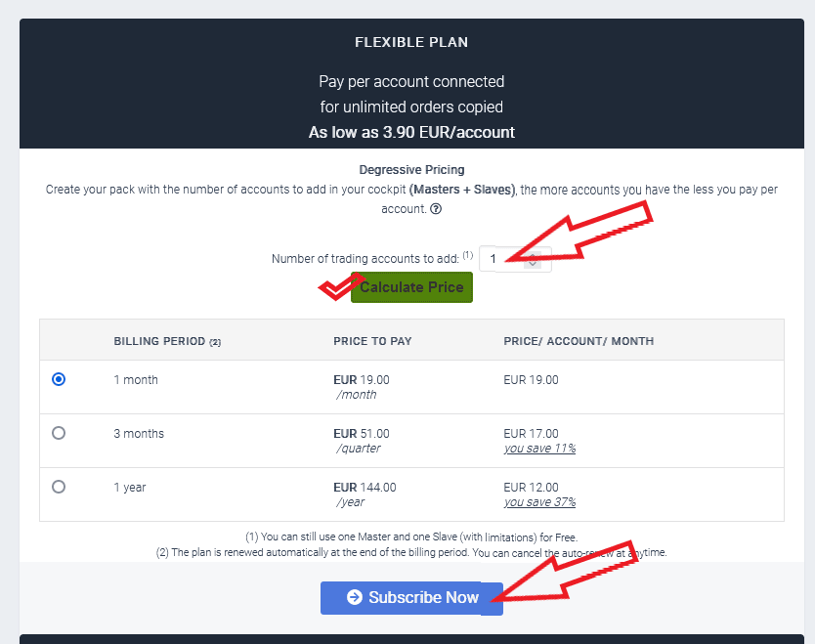Click the red checkmark beside Calculate Price
The image size is (815, 644).
(339, 286)
